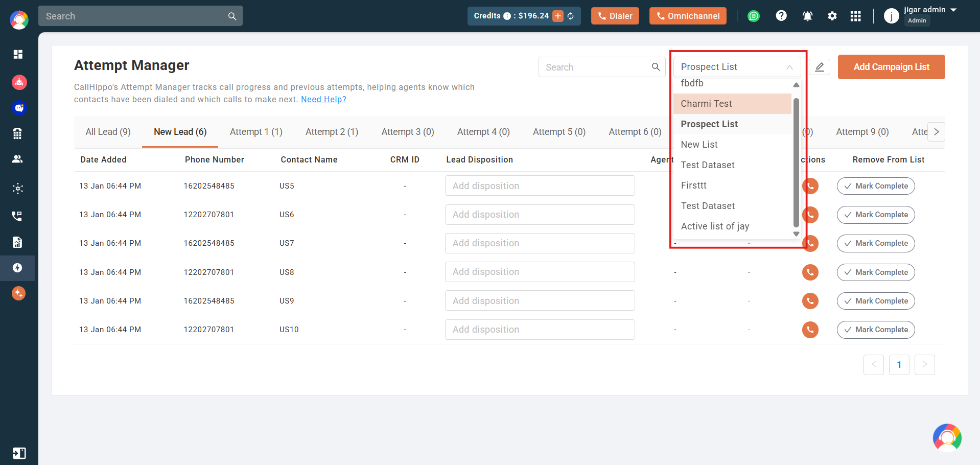Switch to Attempt 3 (0) tab

408,132
